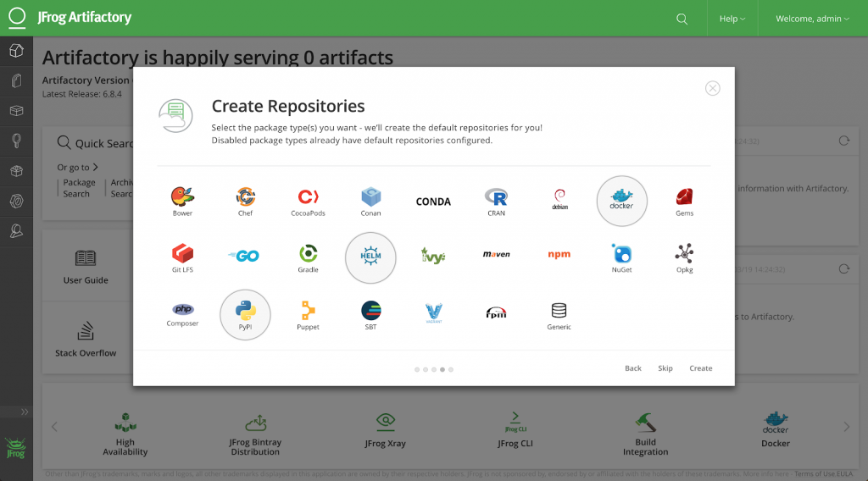The image size is (868, 481).
Task: Expand the Welcome, admin user menu
Action: 812,19
